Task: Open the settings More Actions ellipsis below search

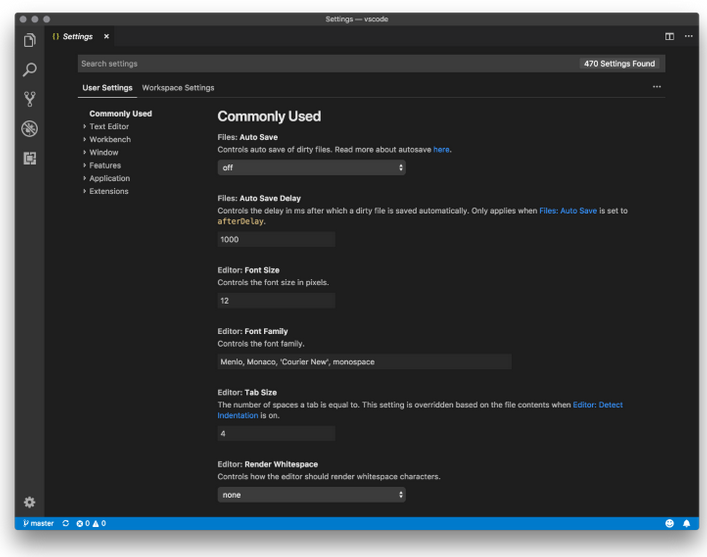Action: [656, 87]
